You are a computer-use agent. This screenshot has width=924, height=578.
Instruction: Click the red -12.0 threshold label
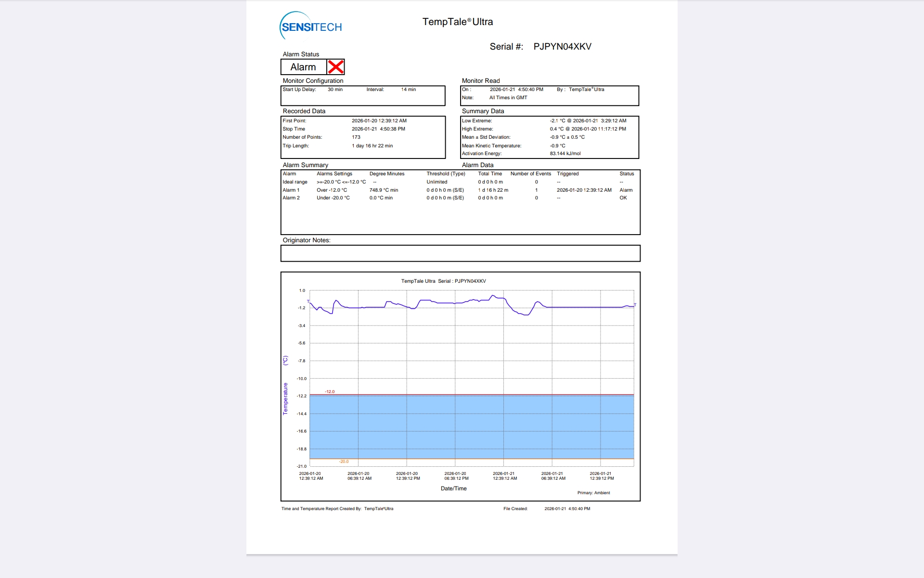coord(330,392)
